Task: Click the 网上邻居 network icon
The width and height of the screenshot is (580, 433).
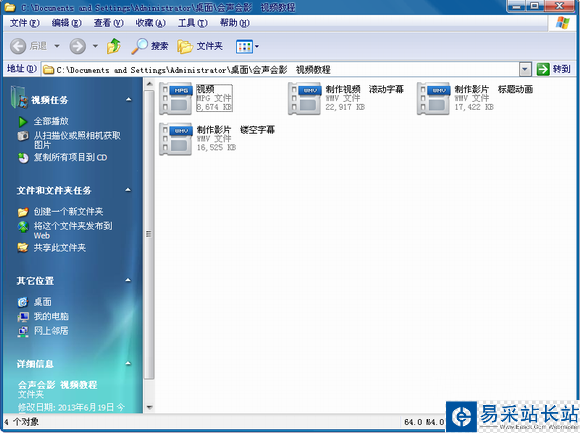Action: coord(23,331)
